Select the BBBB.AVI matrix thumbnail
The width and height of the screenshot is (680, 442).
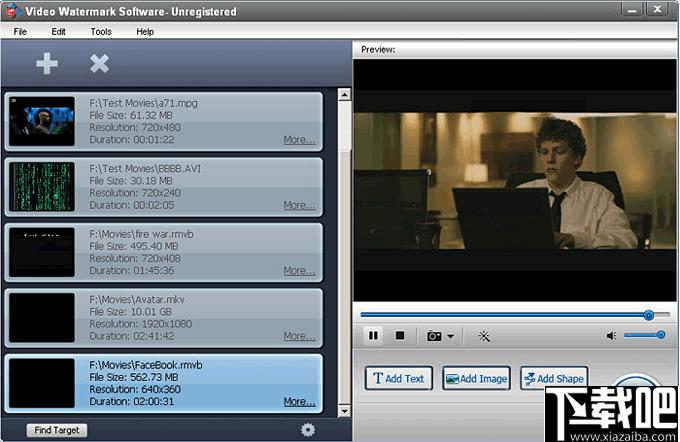42,187
